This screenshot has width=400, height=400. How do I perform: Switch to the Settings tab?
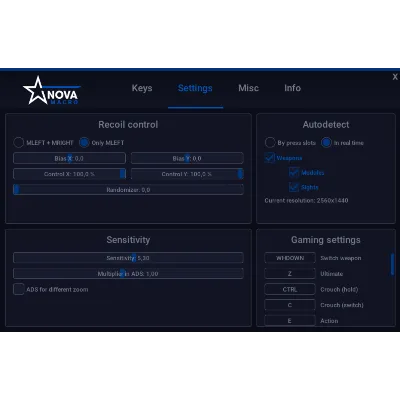click(x=195, y=88)
